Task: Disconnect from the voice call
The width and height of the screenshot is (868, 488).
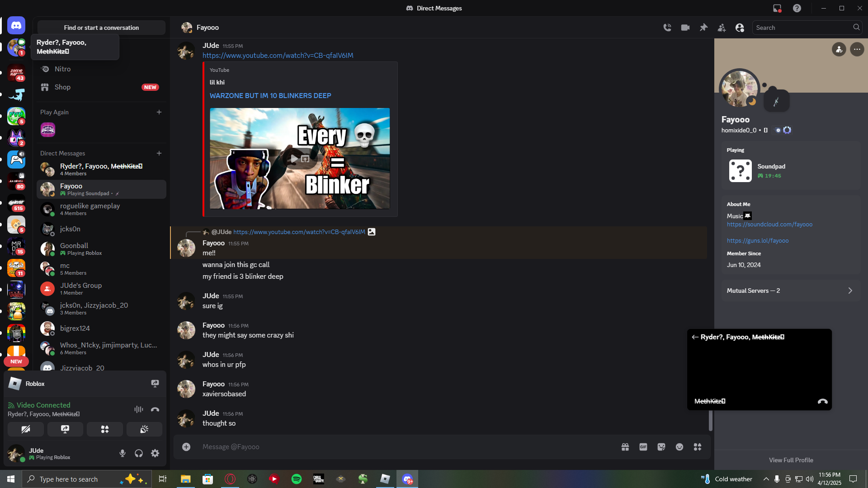Action: coord(155,409)
